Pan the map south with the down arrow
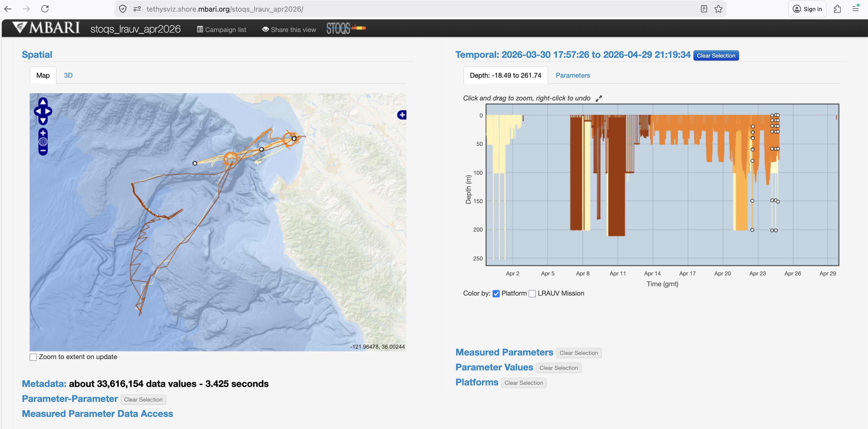Image resolution: width=868 pixels, height=429 pixels. (x=43, y=120)
